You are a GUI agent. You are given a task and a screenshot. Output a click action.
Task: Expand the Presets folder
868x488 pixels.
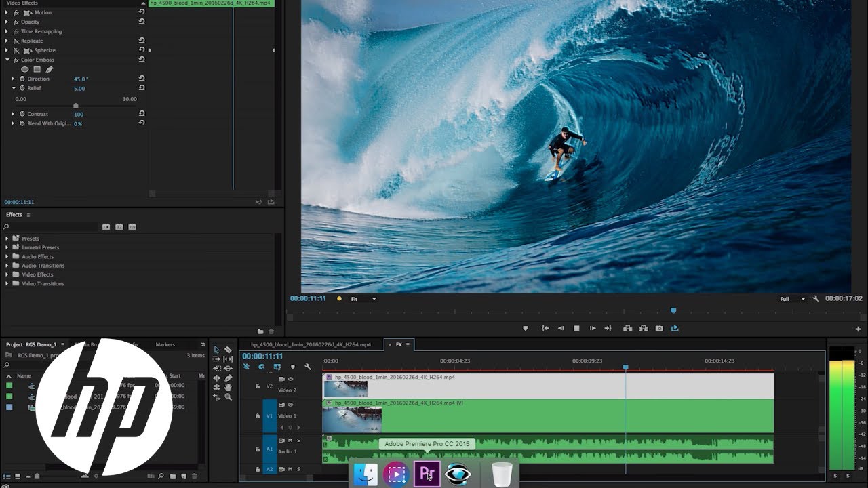coord(7,239)
